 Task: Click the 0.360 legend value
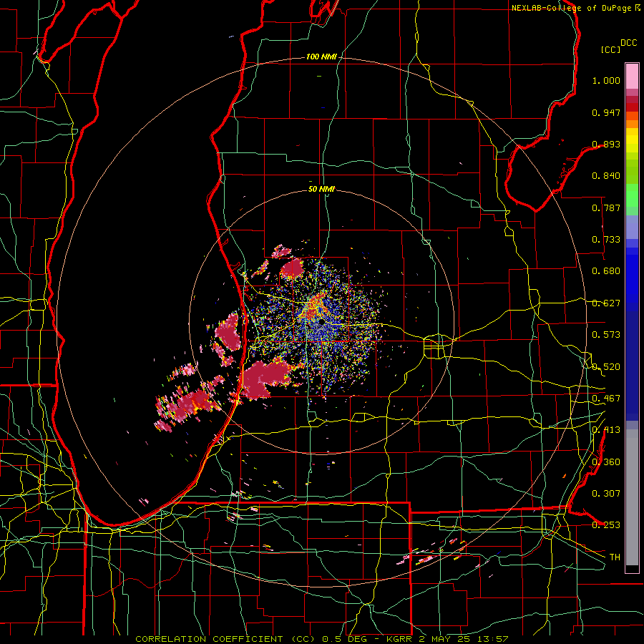point(606,462)
